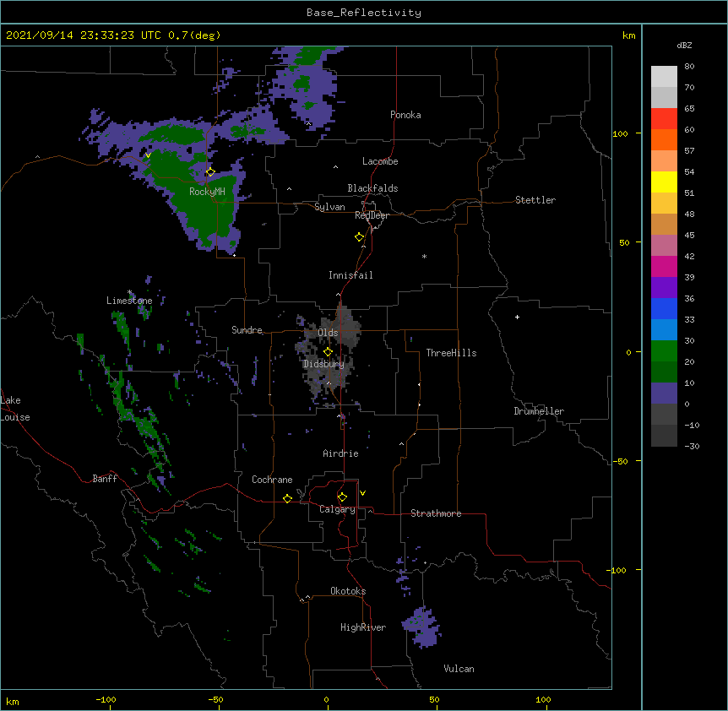728x711 pixels.
Task: Select the blue 36-33 dBZ legend swatch
Action: click(x=664, y=308)
